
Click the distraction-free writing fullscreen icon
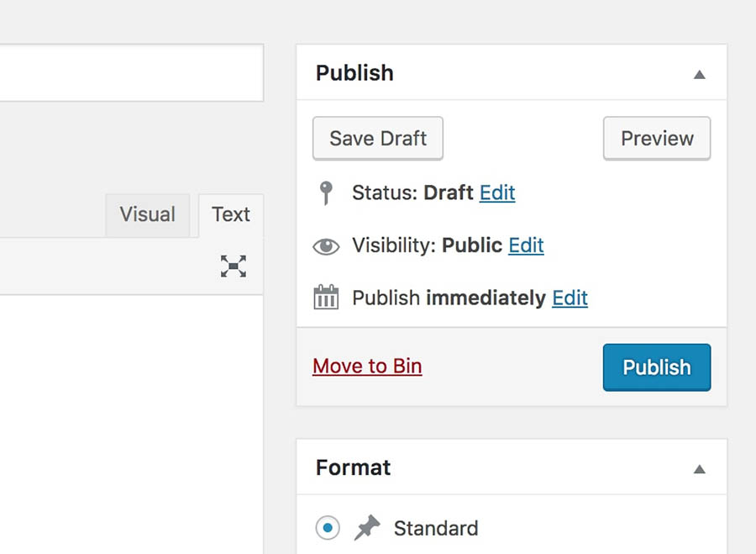click(234, 266)
